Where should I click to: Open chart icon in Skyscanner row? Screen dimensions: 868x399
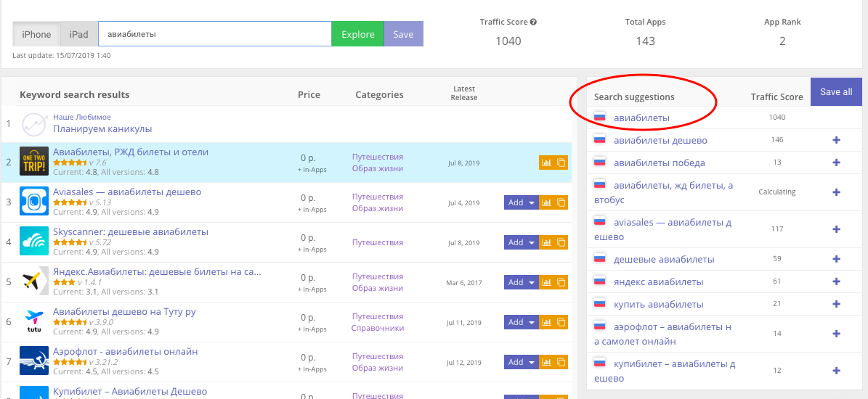coord(546,242)
